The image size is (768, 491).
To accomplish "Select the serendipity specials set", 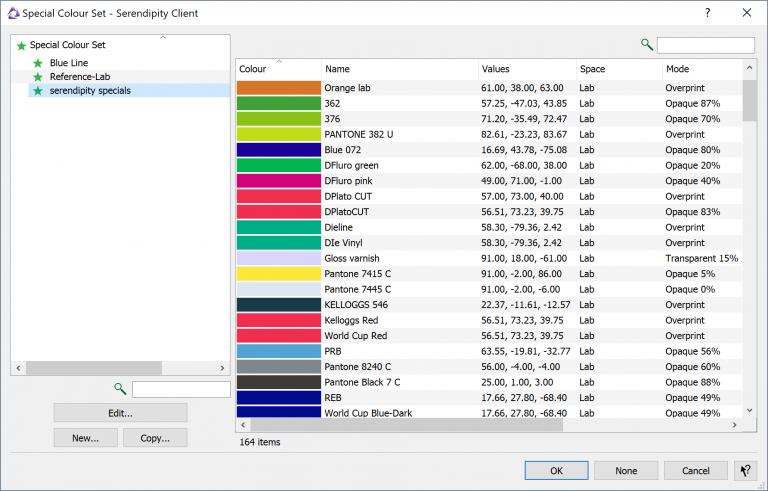I will (90, 91).
